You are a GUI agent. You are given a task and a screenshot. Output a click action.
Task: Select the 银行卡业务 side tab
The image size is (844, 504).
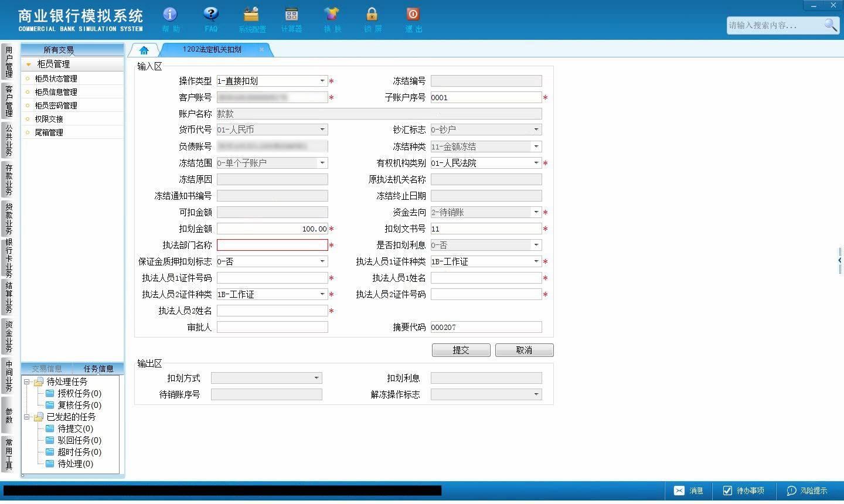[8, 258]
